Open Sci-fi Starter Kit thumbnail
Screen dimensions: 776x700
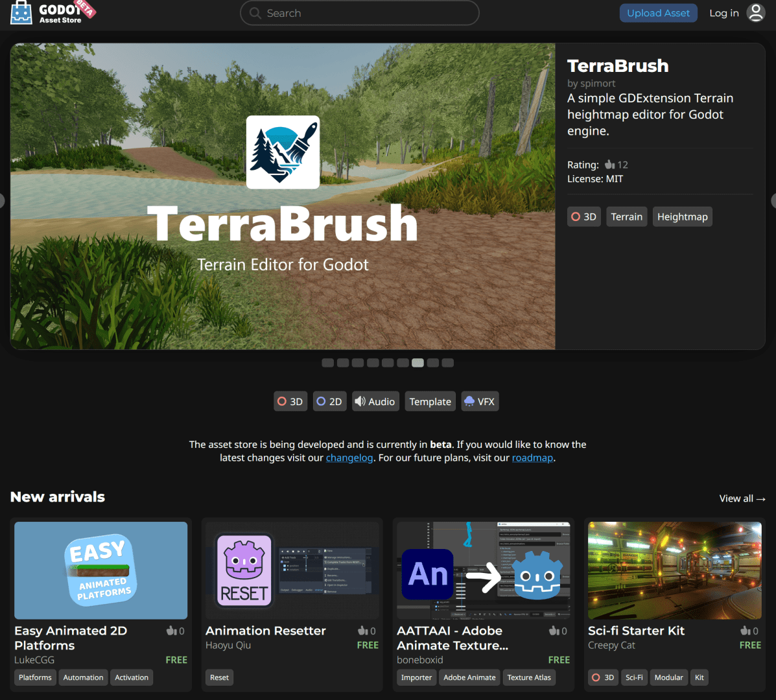[x=675, y=570]
